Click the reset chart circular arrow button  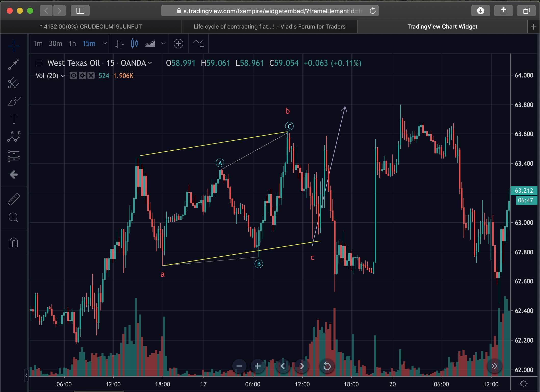pyautogui.click(x=327, y=366)
